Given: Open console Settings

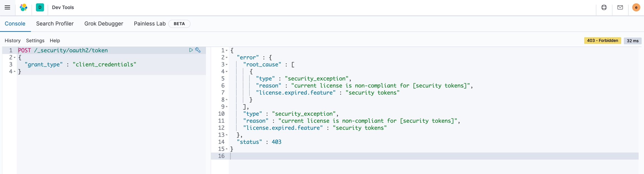Looking at the screenshot, I should [x=35, y=40].
